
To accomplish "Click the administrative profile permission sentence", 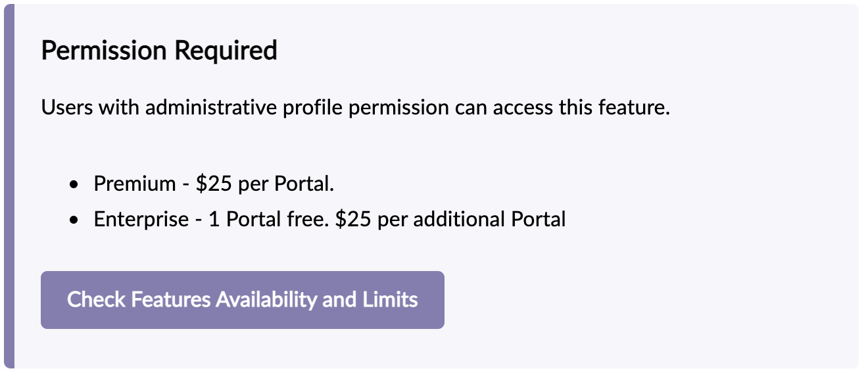I will 355,107.
